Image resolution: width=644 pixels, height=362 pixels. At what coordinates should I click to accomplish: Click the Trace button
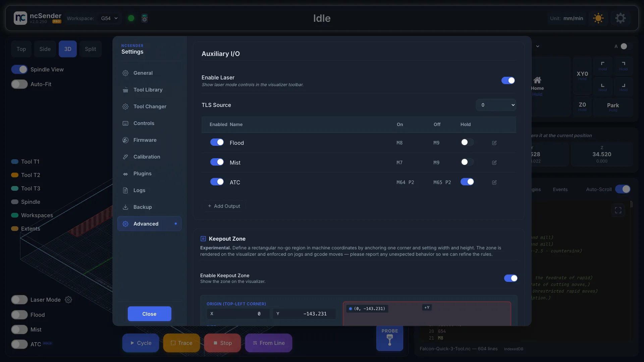click(x=181, y=343)
